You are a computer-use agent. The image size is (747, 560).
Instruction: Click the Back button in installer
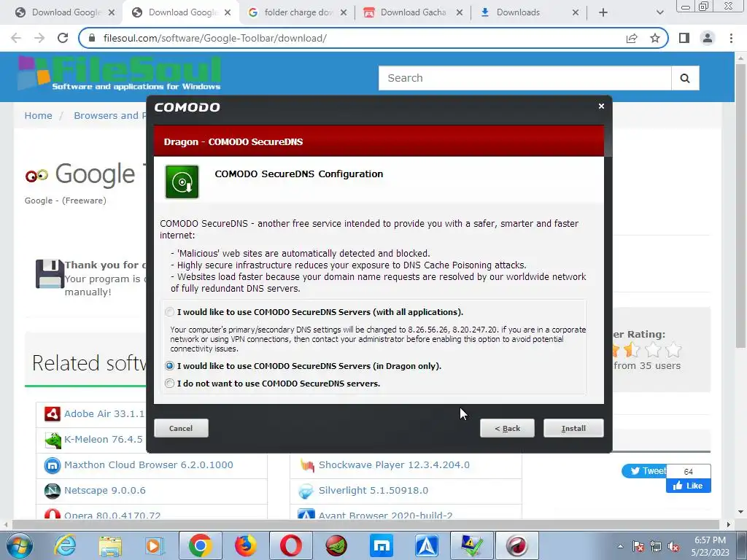pos(507,428)
